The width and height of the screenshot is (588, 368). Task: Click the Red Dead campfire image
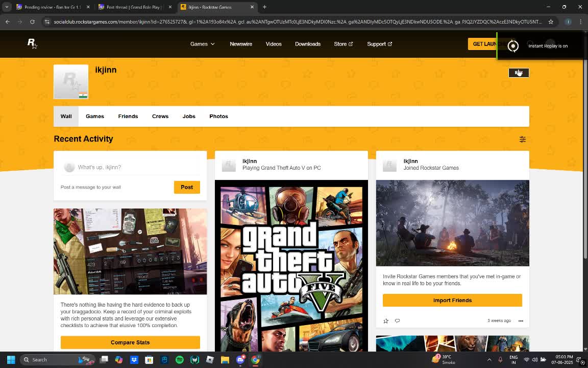(x=453, y=223)
